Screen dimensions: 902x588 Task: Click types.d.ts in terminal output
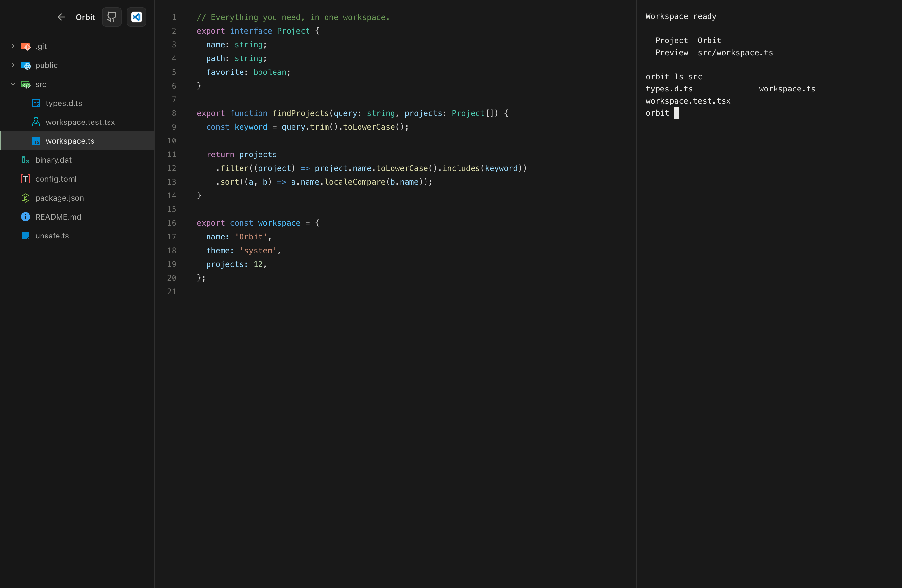(x=669, y=89)
